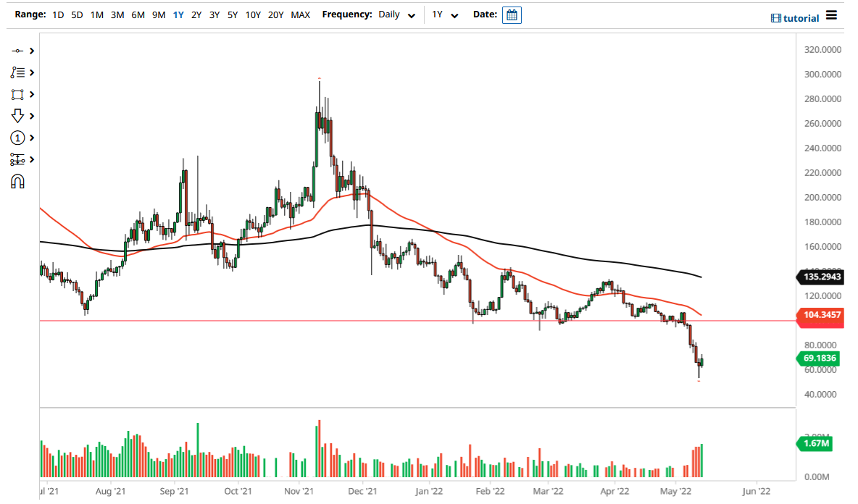Expand the arrow tool options chevron
The image size is (858, 504).
(x=30, y=116)
